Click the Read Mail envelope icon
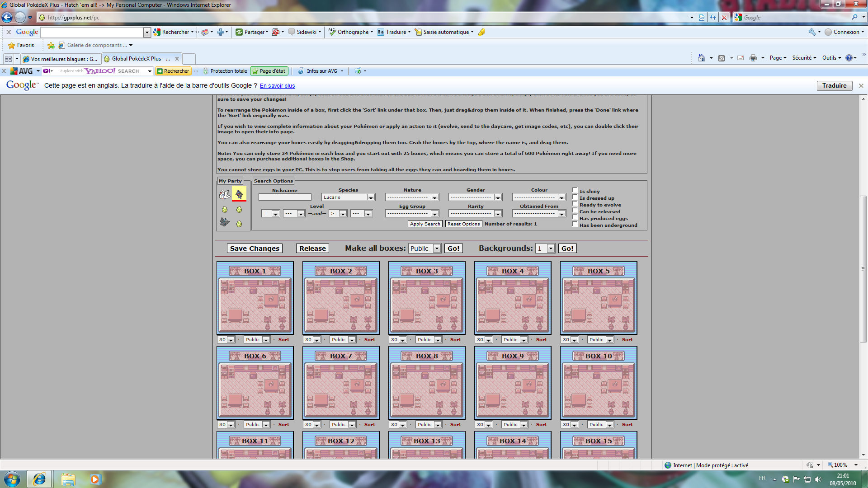 [x=741, y=58]
